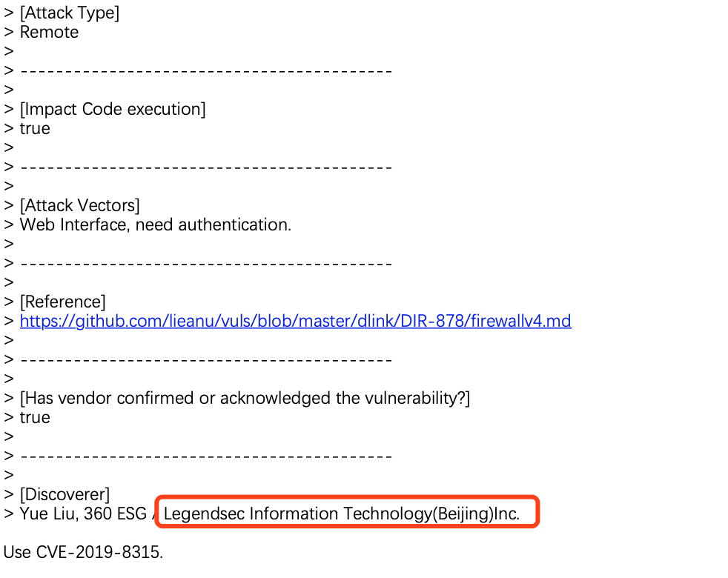Click 'true' under Impact Code execution

point(35,129)
